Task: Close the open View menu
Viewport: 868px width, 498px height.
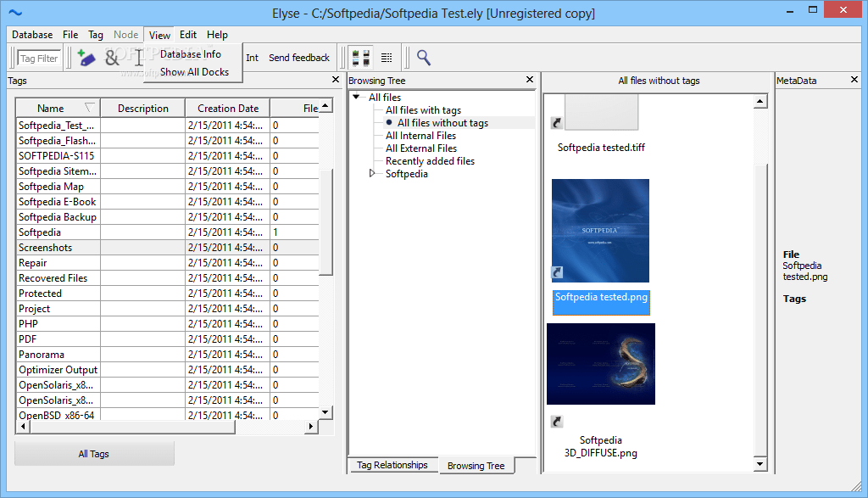Action: tap(159, 35)
